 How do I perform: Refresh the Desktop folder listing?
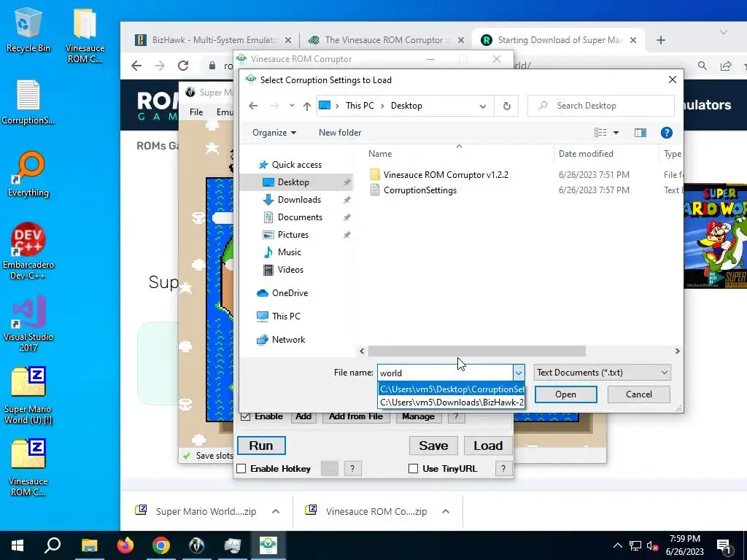tap(506, 106)
